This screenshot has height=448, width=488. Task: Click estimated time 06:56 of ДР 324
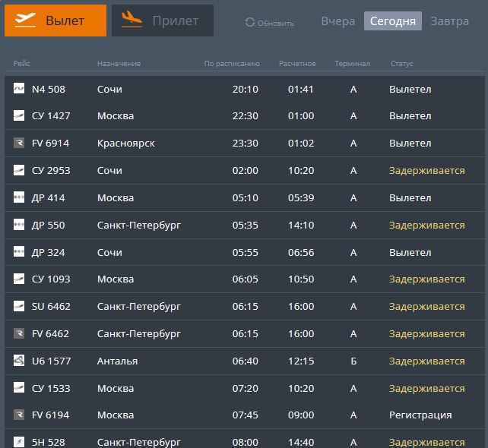[301, 252]
